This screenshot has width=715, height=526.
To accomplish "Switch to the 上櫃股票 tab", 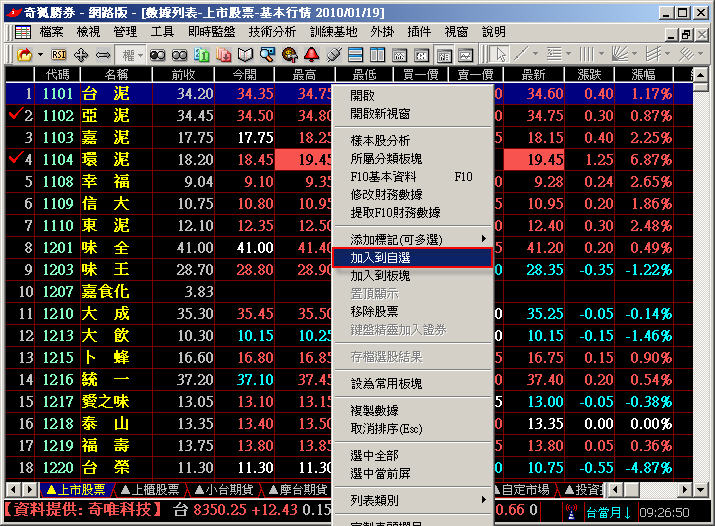I will click(x=150, y=490).
